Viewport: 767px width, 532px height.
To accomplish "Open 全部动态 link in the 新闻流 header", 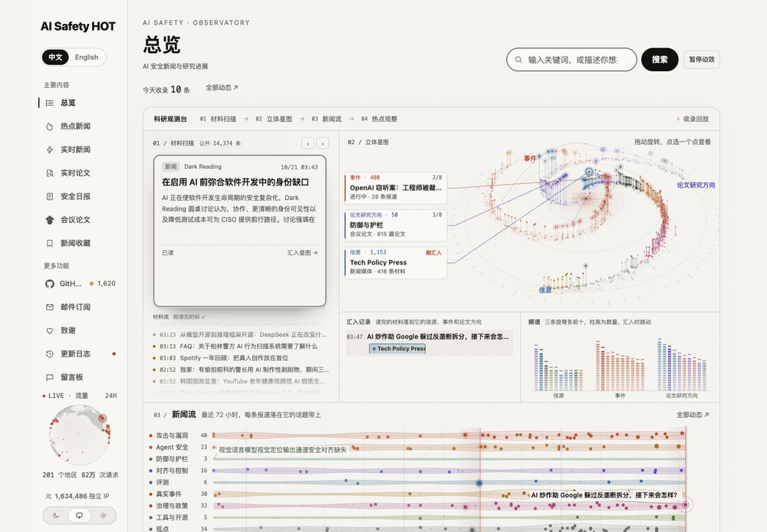I will [693, 415].
